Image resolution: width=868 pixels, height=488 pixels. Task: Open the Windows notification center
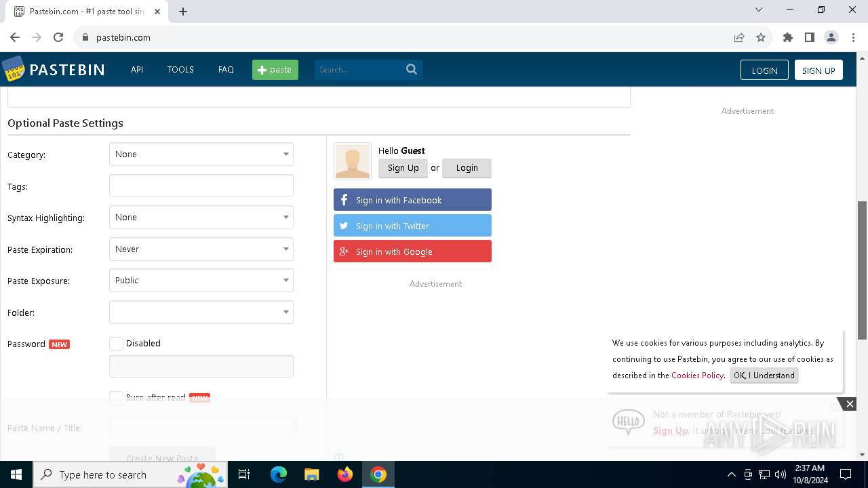point(846,474)
